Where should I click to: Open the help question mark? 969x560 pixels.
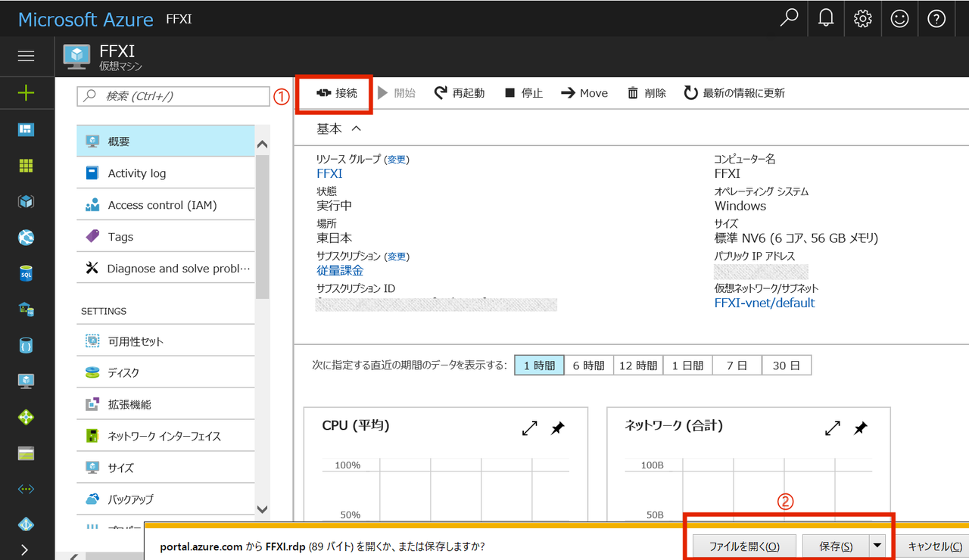pos(936,18)
